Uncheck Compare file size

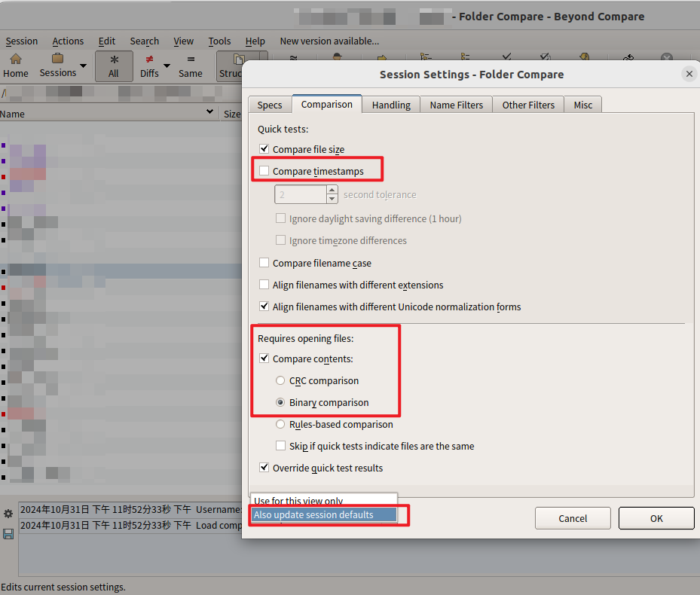coord(264,149)
